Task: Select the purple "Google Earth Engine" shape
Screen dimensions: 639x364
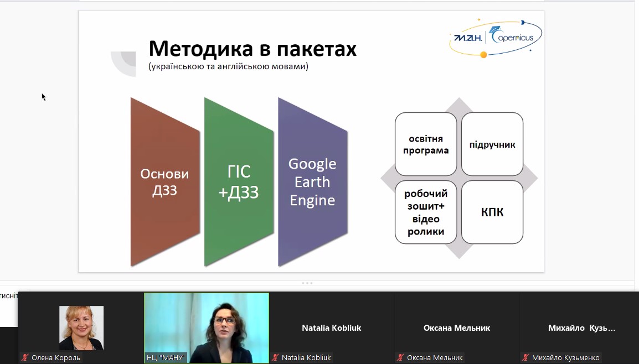Action: (x=312, y=182)
